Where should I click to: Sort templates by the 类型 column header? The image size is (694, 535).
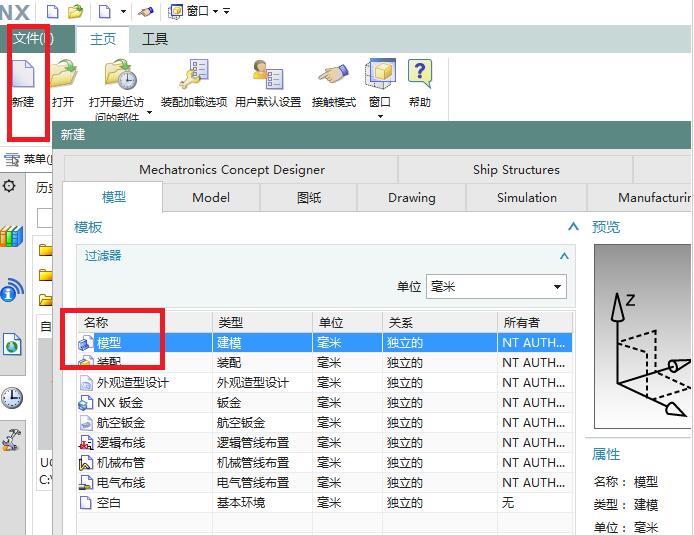tap(261, 322)
